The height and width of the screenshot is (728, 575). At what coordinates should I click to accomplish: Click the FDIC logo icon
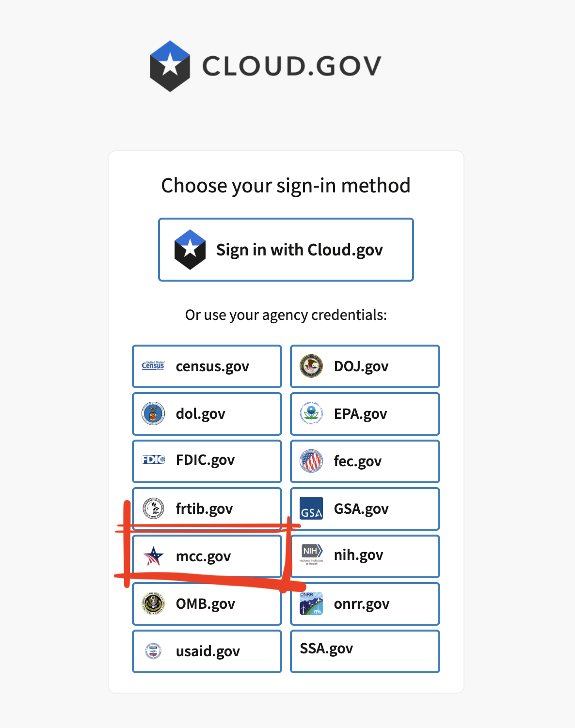tap(153, 459)
